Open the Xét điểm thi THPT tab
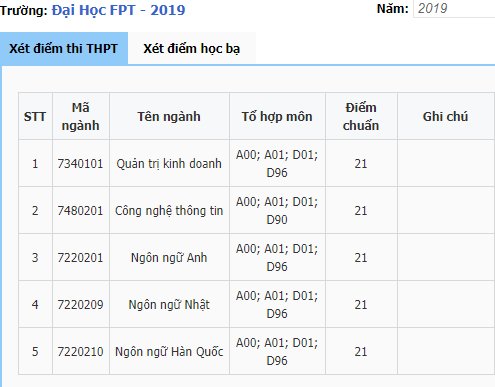 click(x=63, y=49)
